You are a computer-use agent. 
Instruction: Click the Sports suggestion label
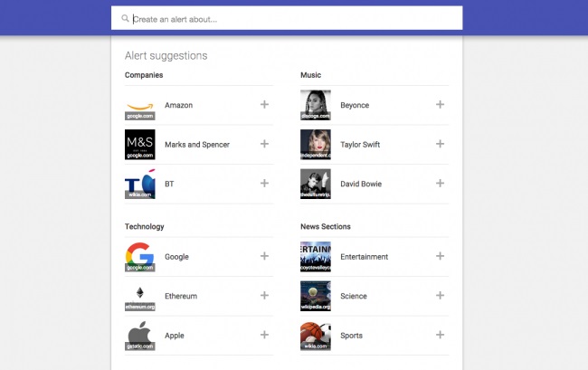[352, 336]
